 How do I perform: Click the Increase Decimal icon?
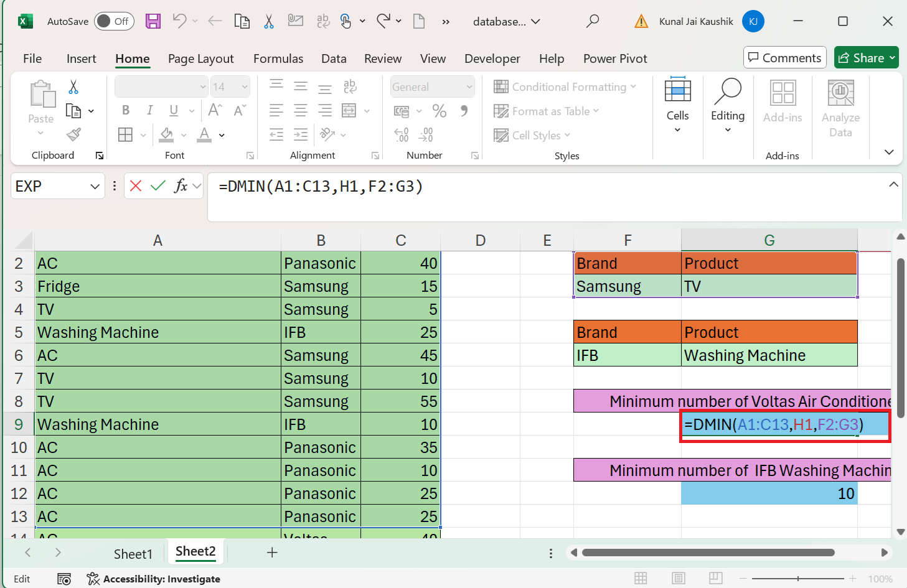point(402,134)
